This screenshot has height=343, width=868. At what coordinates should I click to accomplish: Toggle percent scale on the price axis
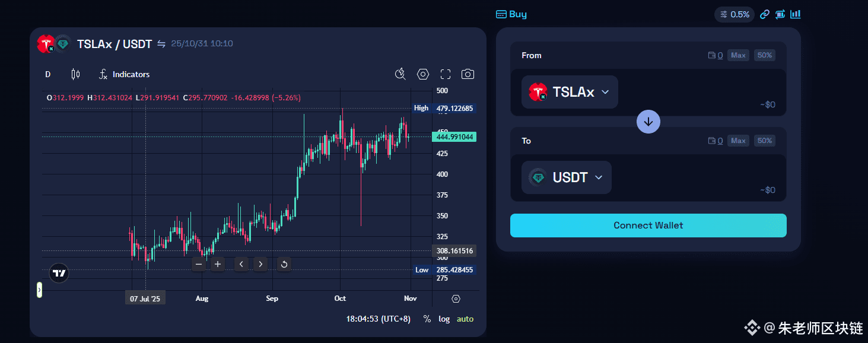click(427, 319)
